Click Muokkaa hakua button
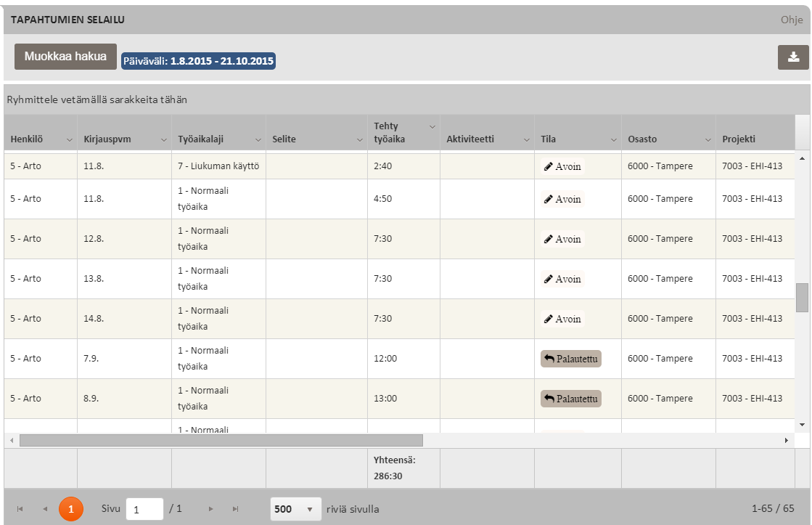The image size is (812, 525). [x=65, y=57]
